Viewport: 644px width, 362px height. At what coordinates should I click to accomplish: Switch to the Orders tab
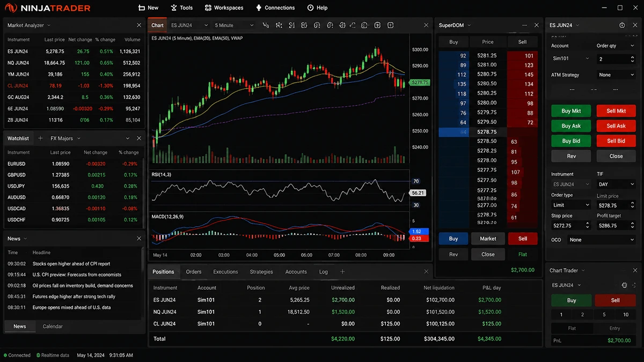[194, 272]
